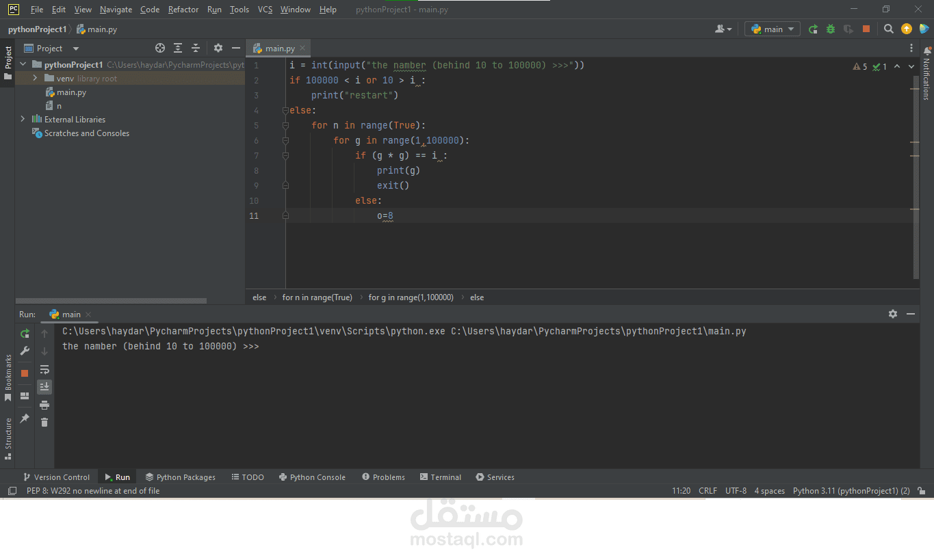This screenshot has width=934, height=560.
Task: Fold the for g loop at line 6
Action: pyautogui.click(x=285, y=141)
